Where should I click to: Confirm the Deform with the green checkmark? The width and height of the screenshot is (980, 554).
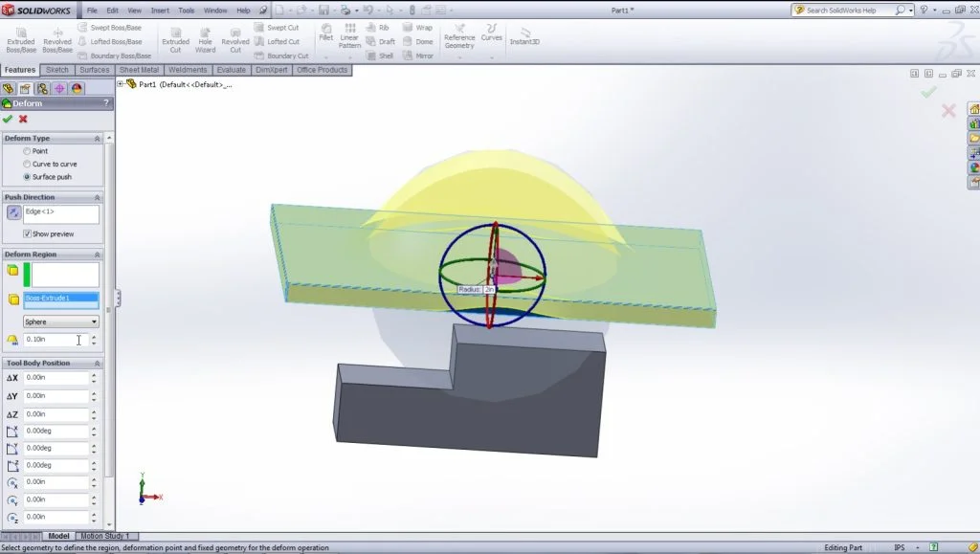(x=8, y=120)
